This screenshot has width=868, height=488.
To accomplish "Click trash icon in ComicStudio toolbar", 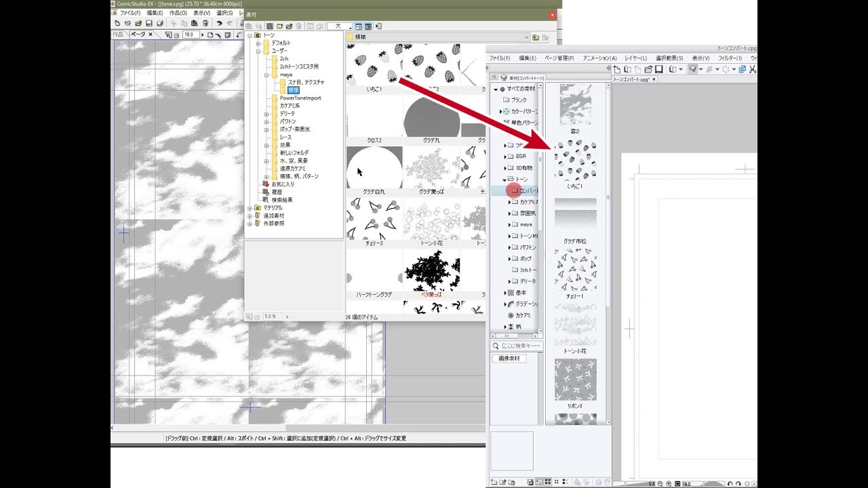I will tap(205, 24).
